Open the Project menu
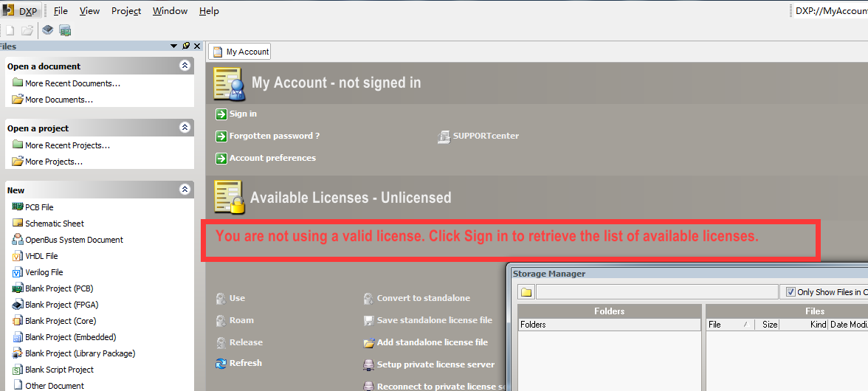This screenshot has width=868, height=391. (126, 11)
